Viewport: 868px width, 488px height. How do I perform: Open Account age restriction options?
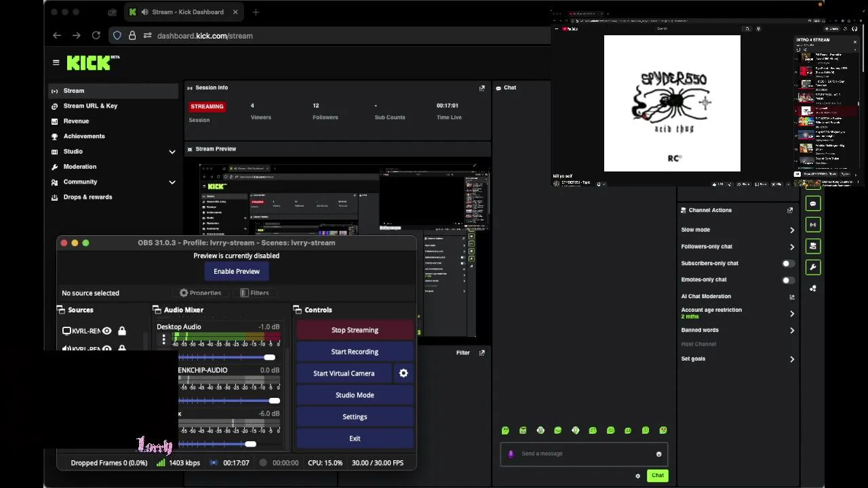coord(738,313)
